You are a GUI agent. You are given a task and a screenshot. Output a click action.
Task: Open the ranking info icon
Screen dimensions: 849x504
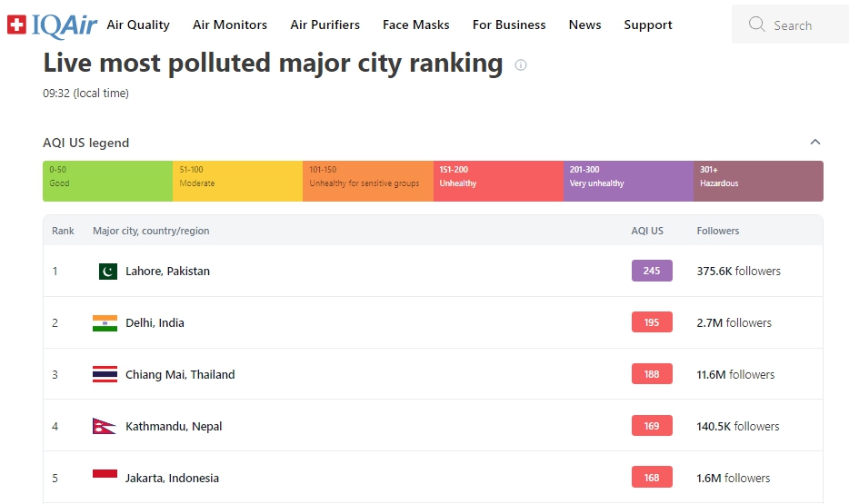click(x=520, y=64)
